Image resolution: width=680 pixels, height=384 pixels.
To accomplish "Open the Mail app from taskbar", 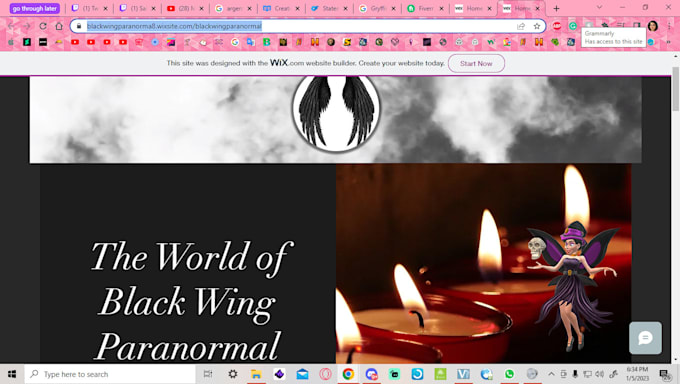I will [302, 374].
